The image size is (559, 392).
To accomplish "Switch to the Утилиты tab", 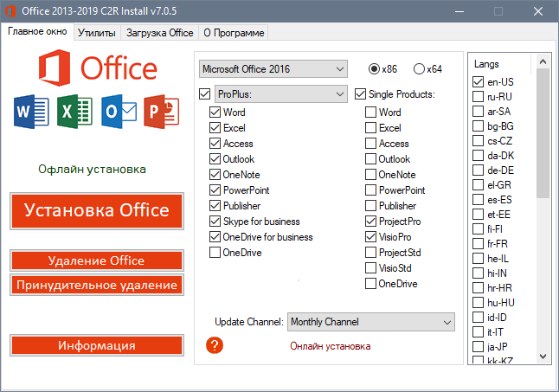I will click(97, 33).
